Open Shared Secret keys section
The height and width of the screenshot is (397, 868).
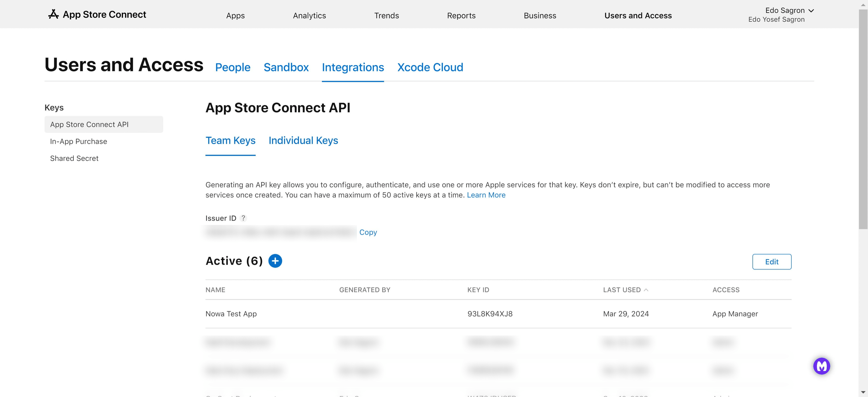click(74, 158)
